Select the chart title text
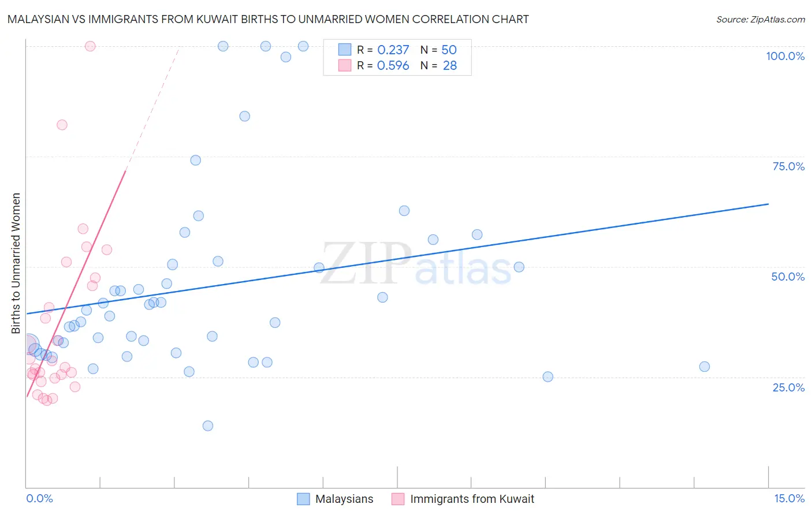 [268, 19]
